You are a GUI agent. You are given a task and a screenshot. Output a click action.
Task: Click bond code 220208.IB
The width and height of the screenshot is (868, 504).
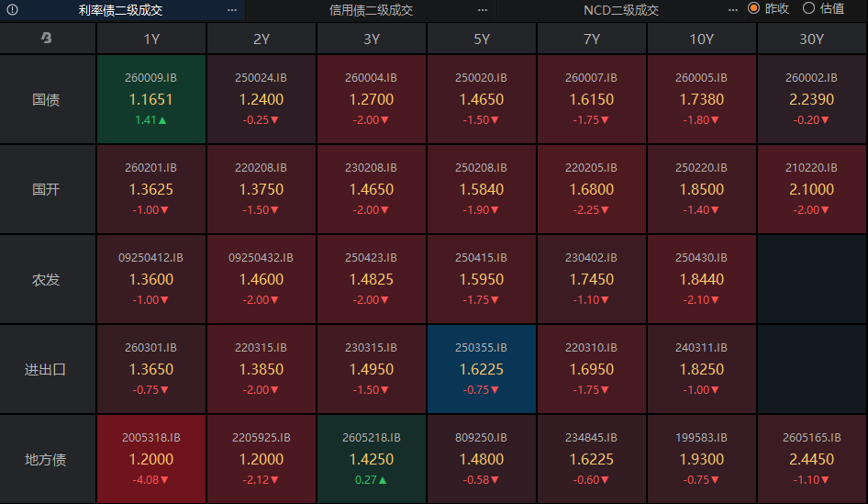tap(261, 168)
